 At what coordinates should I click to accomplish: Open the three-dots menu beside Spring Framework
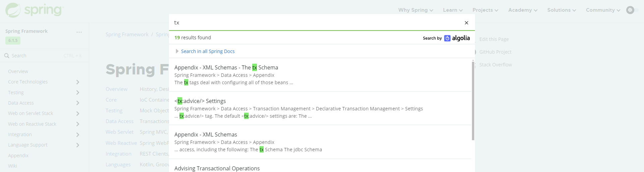79,32
